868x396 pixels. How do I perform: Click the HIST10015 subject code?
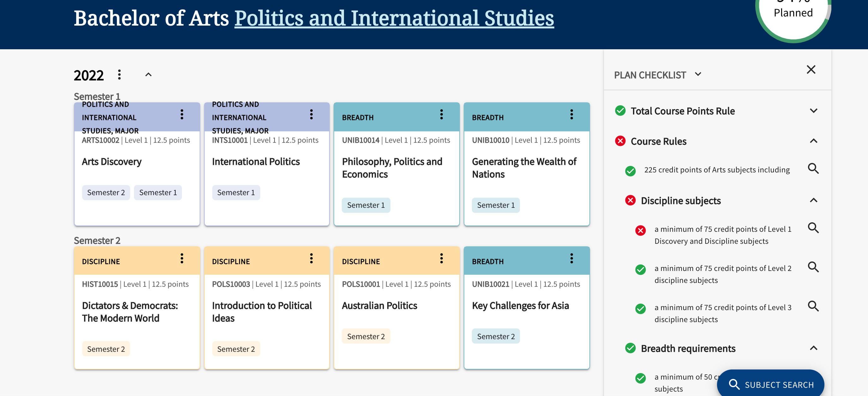click(x=100, y=284)
